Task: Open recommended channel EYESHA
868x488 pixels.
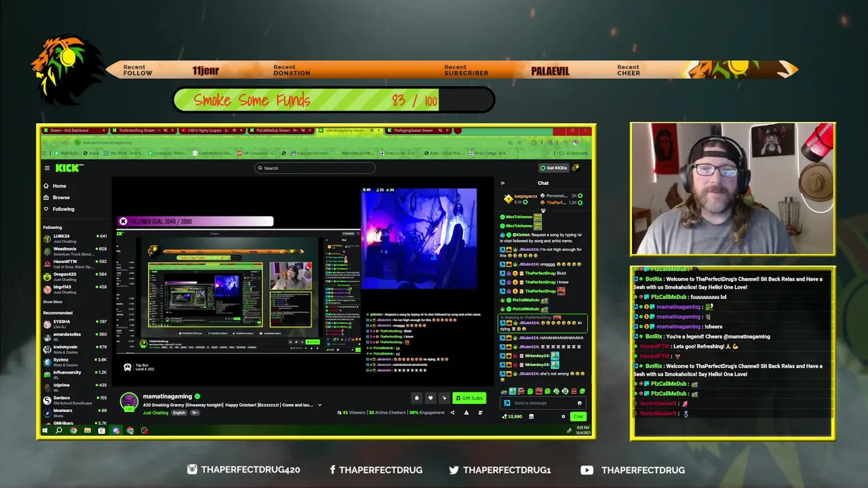Action: click(x=75, y=323)
